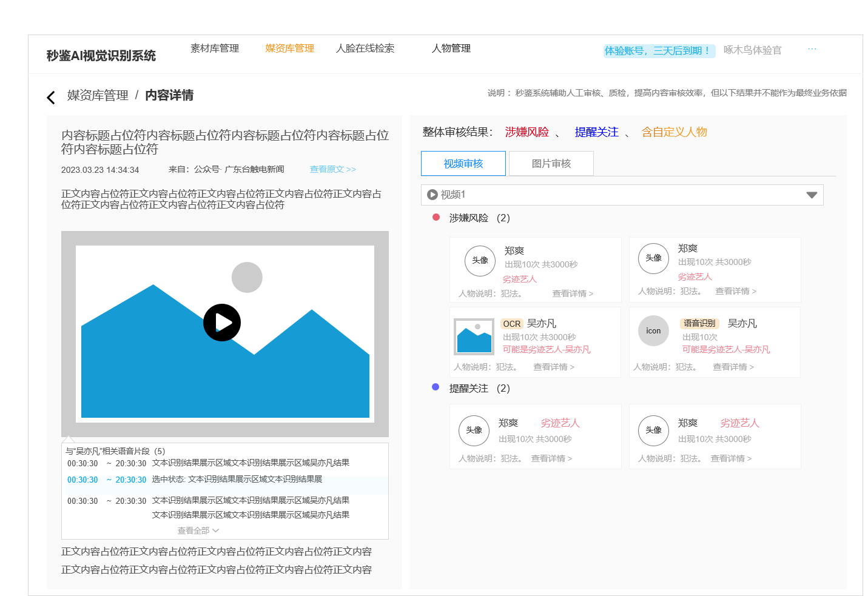Viewport: 868px width, 596px height.
Task: Click the 内容详情 breadcrumb text
Action: [169, 95]
